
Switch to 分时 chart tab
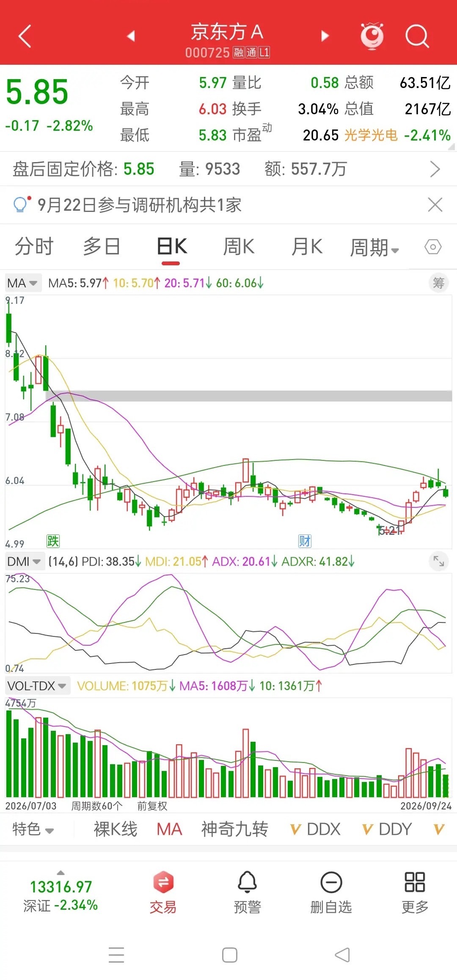[34, 247]
